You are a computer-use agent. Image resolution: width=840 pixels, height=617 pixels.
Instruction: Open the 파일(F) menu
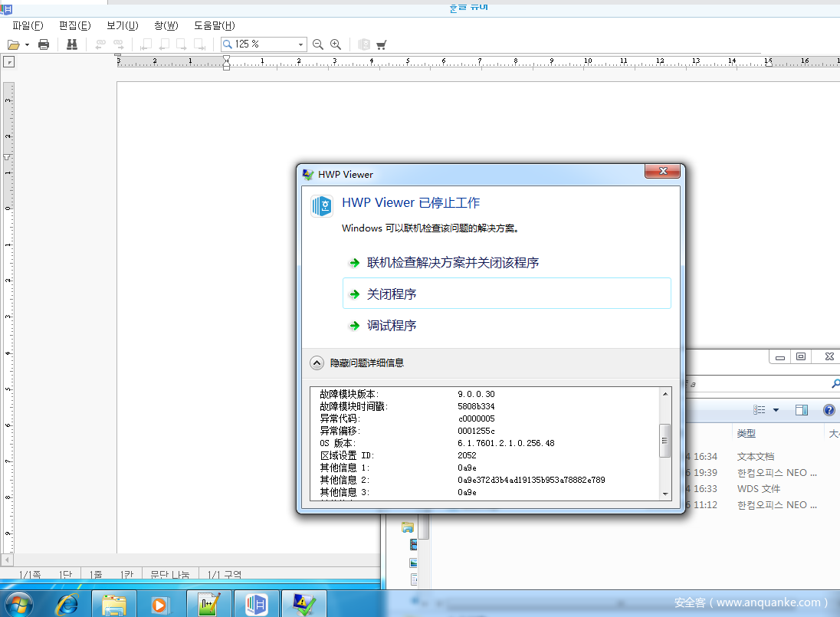click(28, 25)
